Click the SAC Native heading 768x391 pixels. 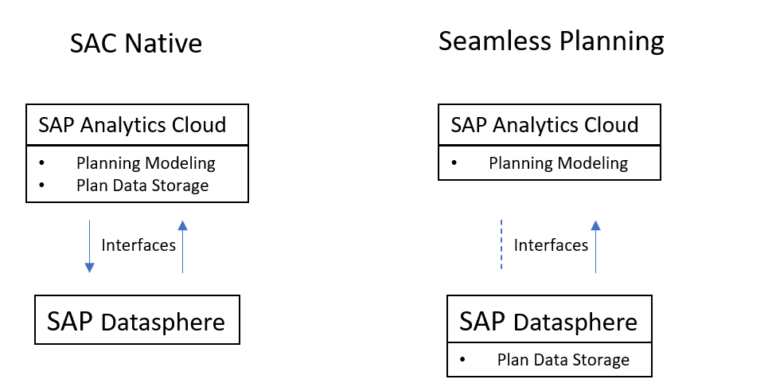point(136,43)
